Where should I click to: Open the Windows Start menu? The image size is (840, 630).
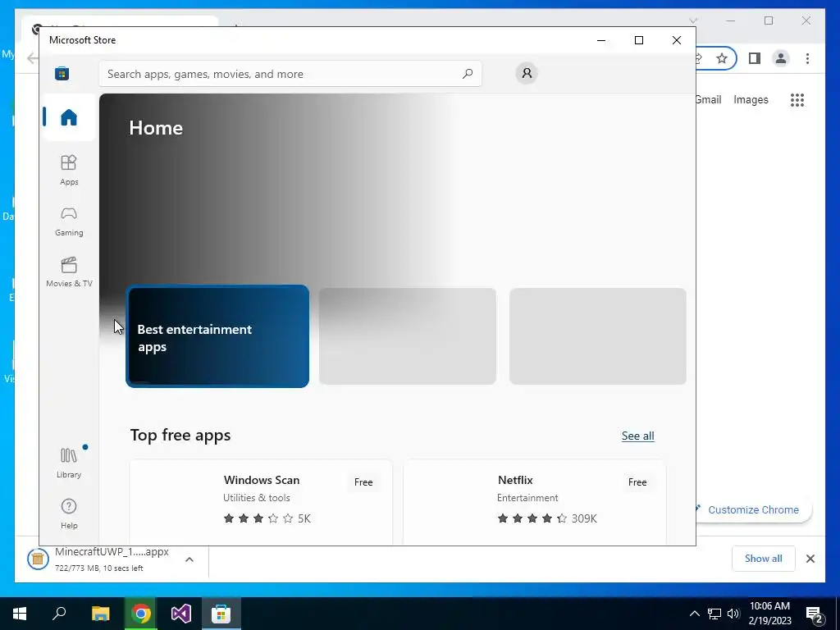pyautogui.click(x=20, y=614)
